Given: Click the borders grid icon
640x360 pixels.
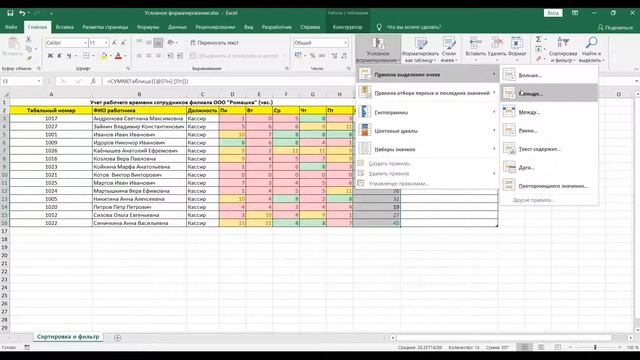Looking at the screenshot, I should tap(86, 56).
